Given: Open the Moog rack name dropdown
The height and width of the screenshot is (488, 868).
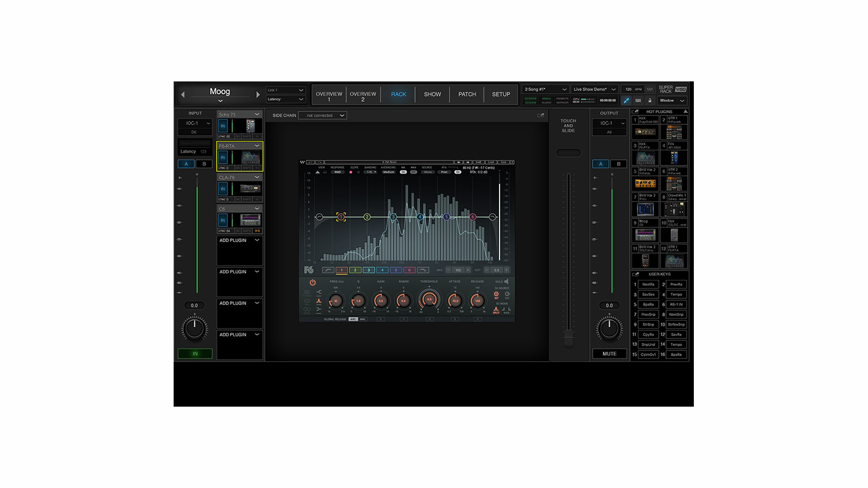Looking at the screenshot, I should click(x=220, y=101).
